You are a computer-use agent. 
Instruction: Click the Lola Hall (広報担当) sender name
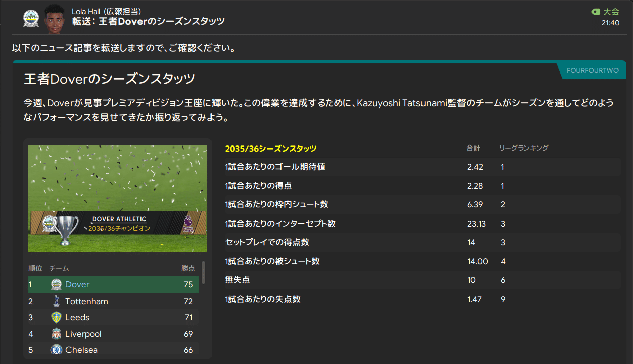click(106, 11)
